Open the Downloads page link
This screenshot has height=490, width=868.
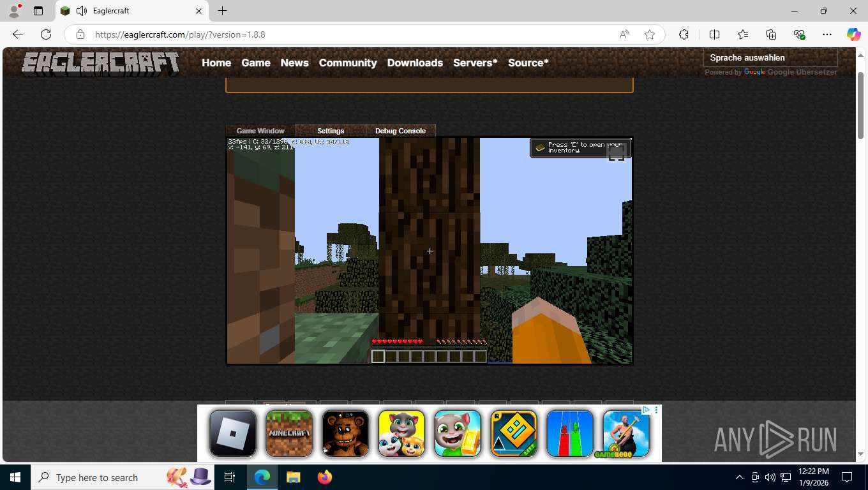tap(415, 63)
